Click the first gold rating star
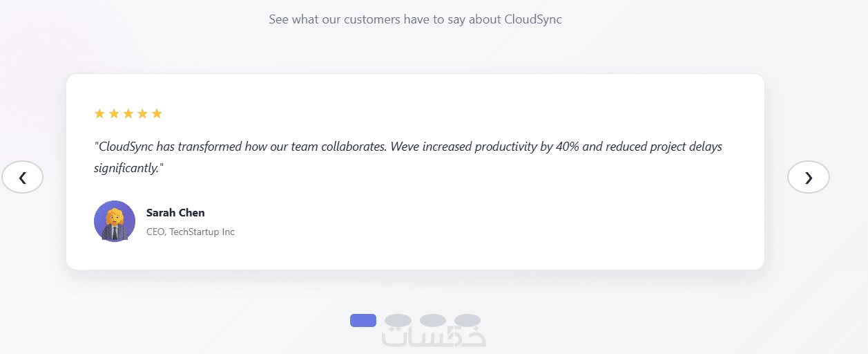 pos(99,113)
